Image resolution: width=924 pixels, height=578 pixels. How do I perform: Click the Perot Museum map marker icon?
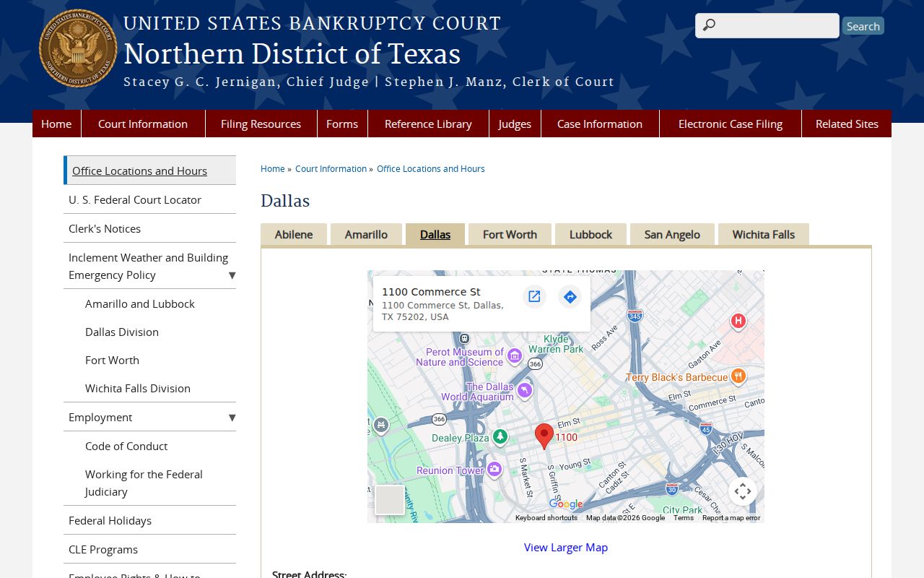[x=515, y=355]
